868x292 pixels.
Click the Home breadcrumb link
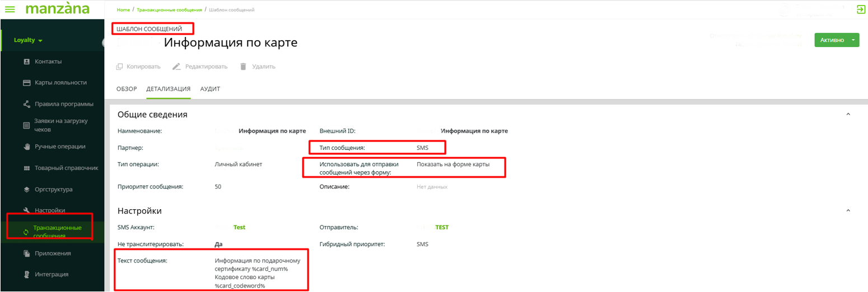click(123, 10)
